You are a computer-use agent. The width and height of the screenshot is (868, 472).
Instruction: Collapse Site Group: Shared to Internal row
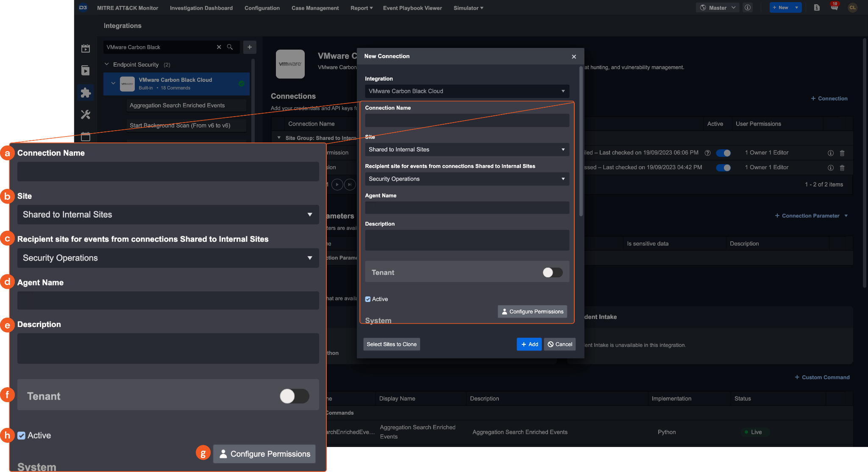pos(279,138)
